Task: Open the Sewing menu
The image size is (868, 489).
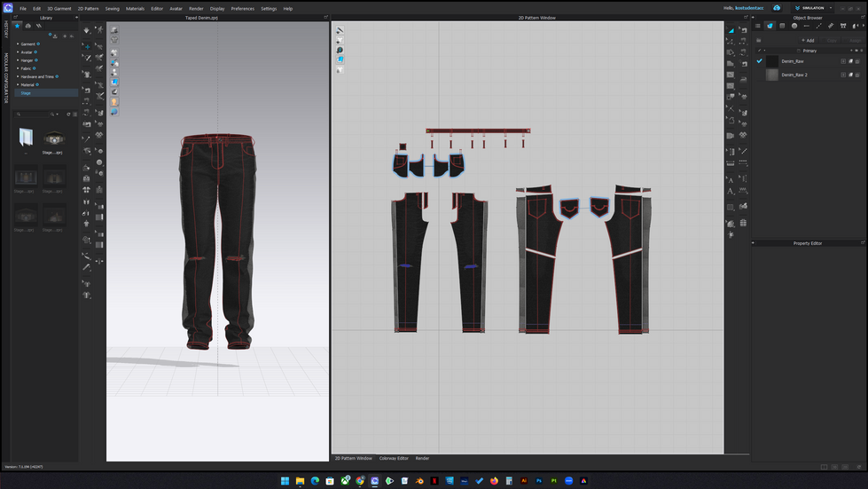Action: coord(113,9)
